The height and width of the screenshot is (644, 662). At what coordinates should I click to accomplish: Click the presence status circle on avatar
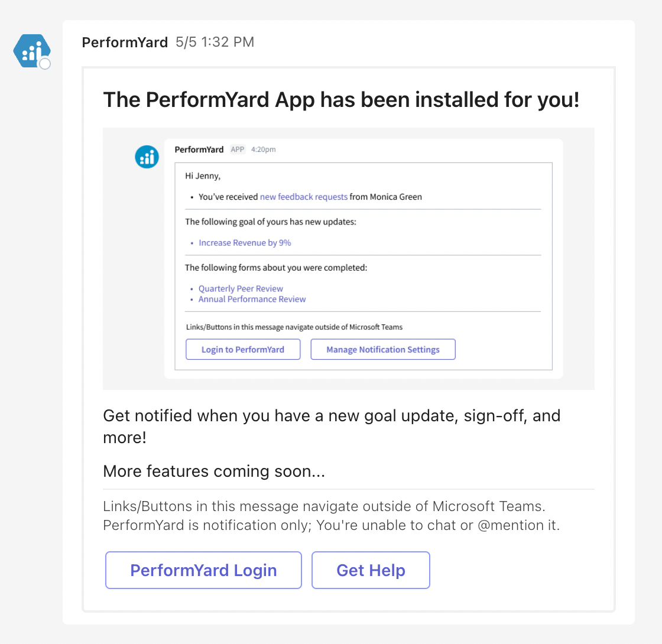click(45, 64)
